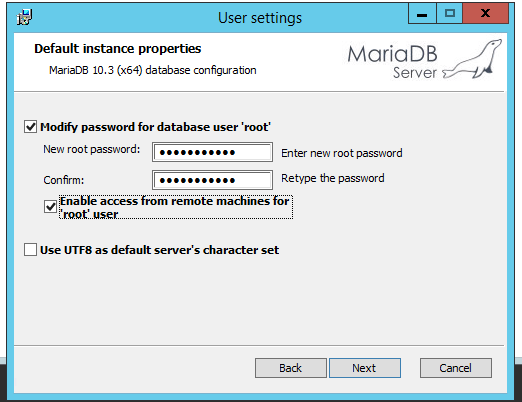Focus the New root password field
Image resolution: width=522 pixels, height=402 pixels.
point(212,152)
